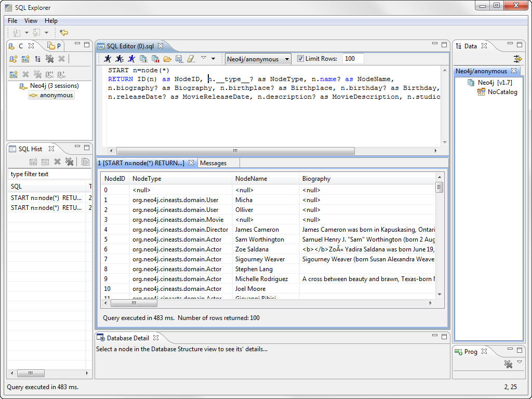
Task: Click the results table vertical scrollbar thumb
Action: [440, 187]
